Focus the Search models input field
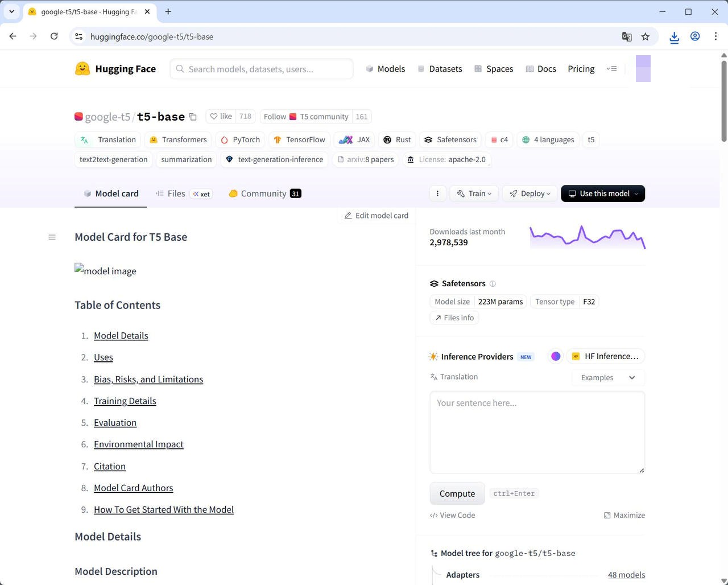This screenshot has height=585, width=728. coord(262,69)
